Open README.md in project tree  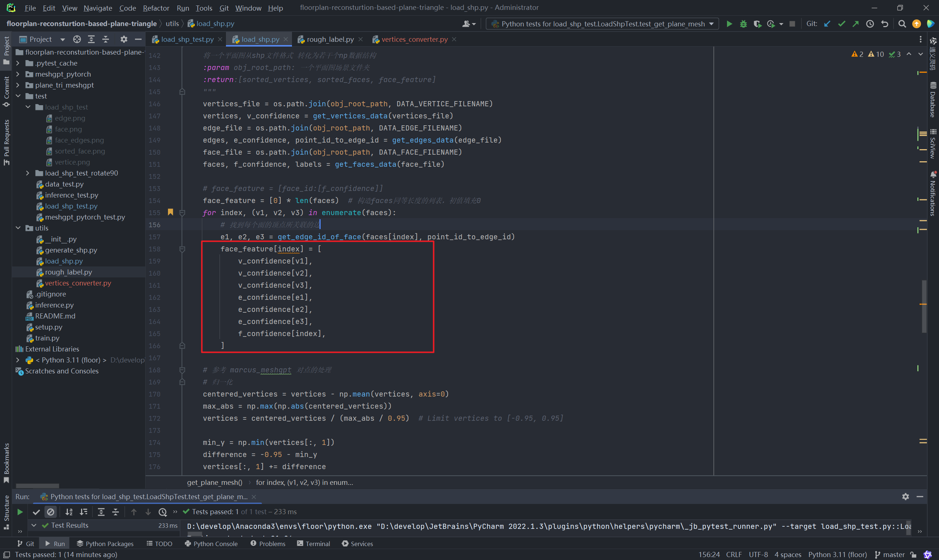(55, 316)
